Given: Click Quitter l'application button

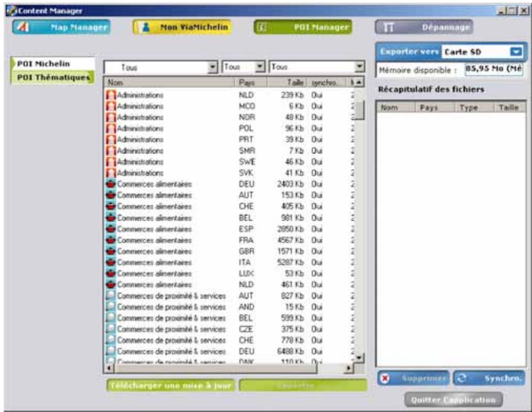Looking at the screenshot, I should (x=453, y=400).
